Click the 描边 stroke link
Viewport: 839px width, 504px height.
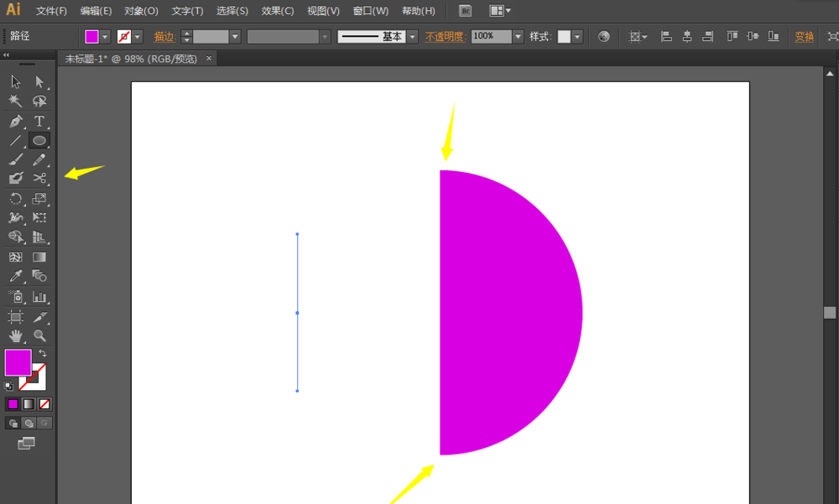[164, 37]
